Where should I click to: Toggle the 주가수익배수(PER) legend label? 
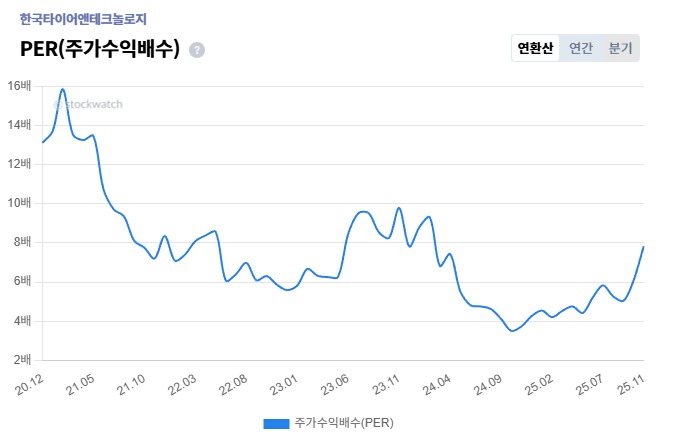pos(344,424)
